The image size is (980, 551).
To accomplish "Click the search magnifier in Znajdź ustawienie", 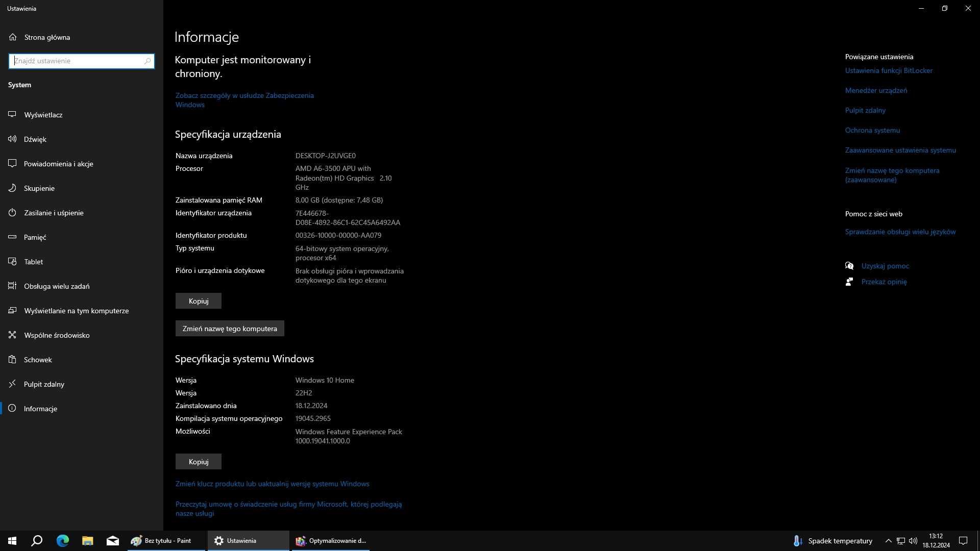I will click(148, 61).
